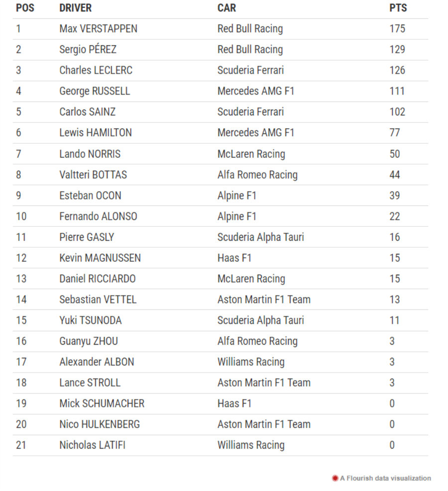448x491 pixels.
Task: Select Sebastian VETTEL row name
Action: (x=98, y=299)
